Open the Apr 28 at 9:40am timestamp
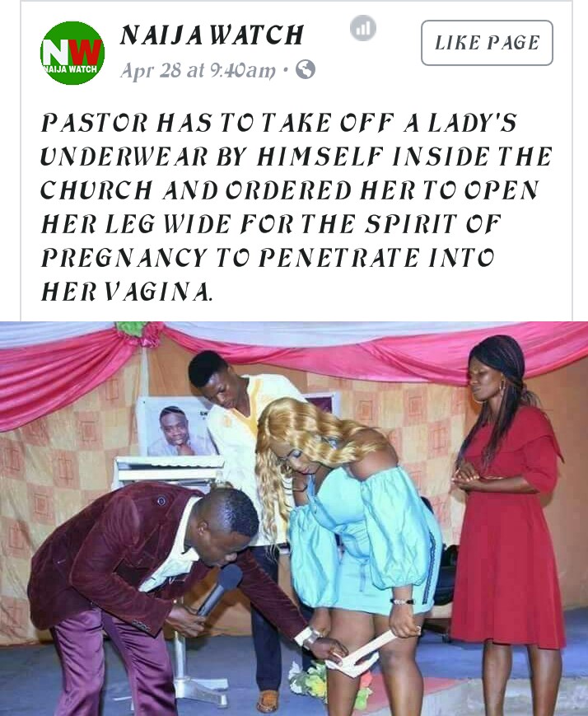The image size is (588, 716). 198,70
